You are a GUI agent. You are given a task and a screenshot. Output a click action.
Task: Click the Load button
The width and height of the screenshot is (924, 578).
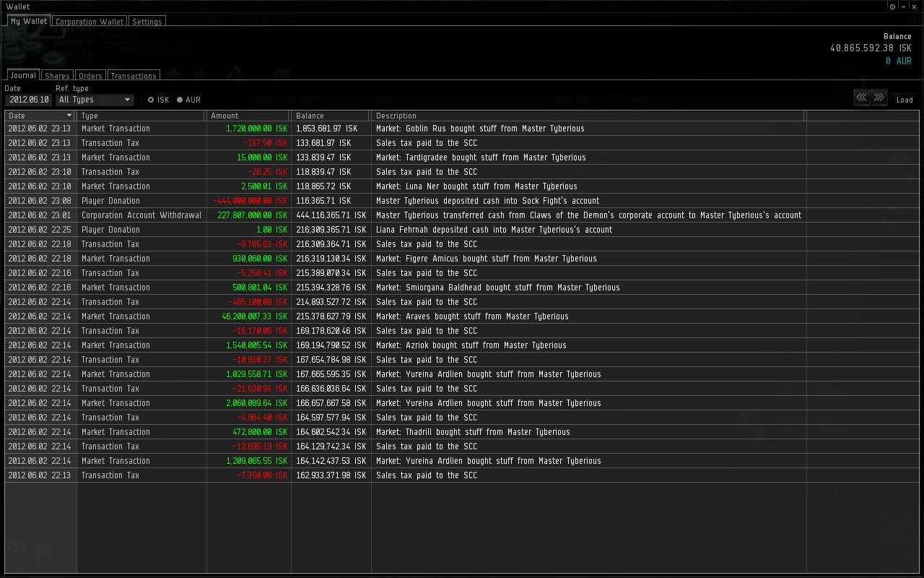pos(905,100)
